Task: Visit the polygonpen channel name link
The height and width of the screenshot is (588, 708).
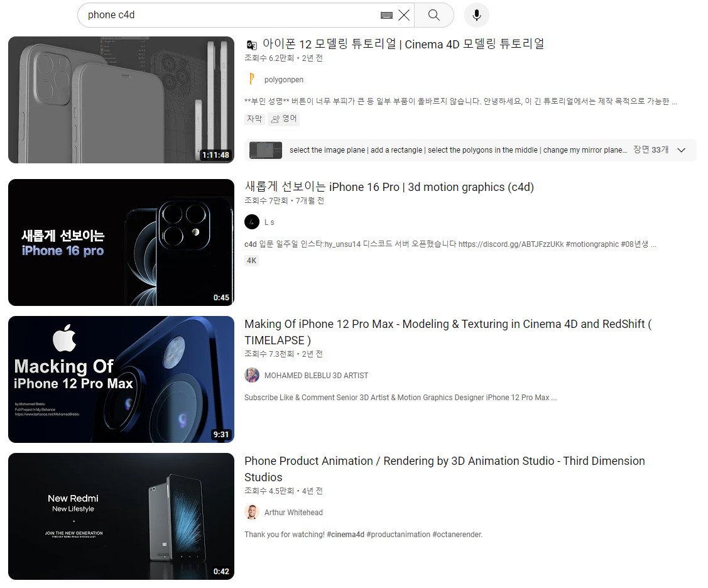Action: (x=283, y=80)
